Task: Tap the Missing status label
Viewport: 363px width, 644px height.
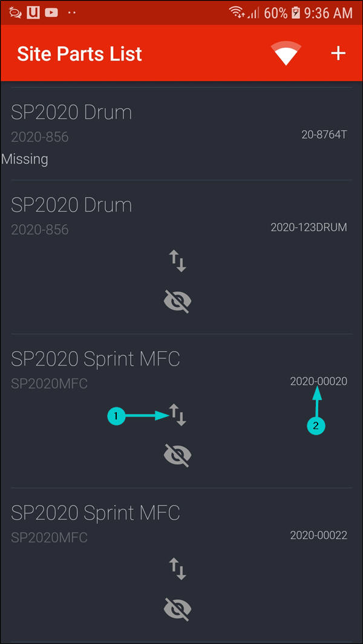Action: [25, 159]
